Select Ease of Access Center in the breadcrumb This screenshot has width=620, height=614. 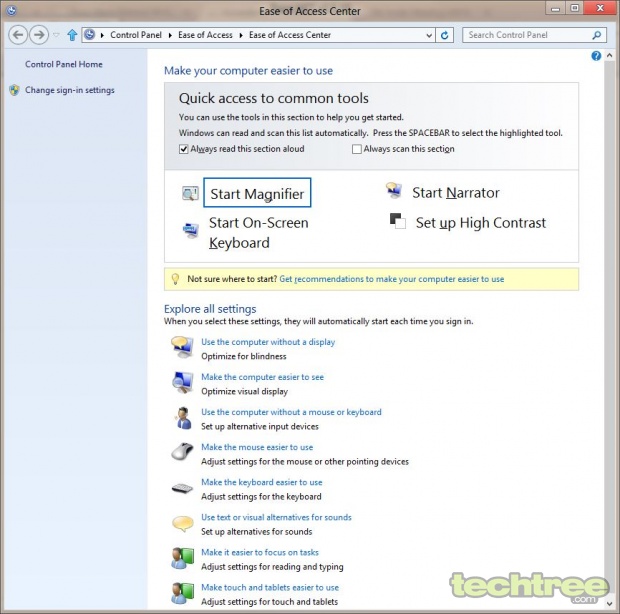coord(290,35)
